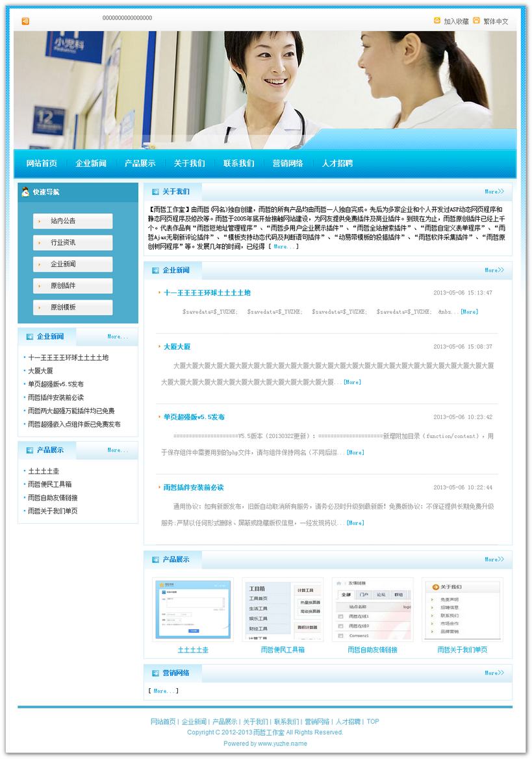Click the 雨哲便民工具箱 caption under its thumbnail
The image size is (532, 759).
coord(283,650)
